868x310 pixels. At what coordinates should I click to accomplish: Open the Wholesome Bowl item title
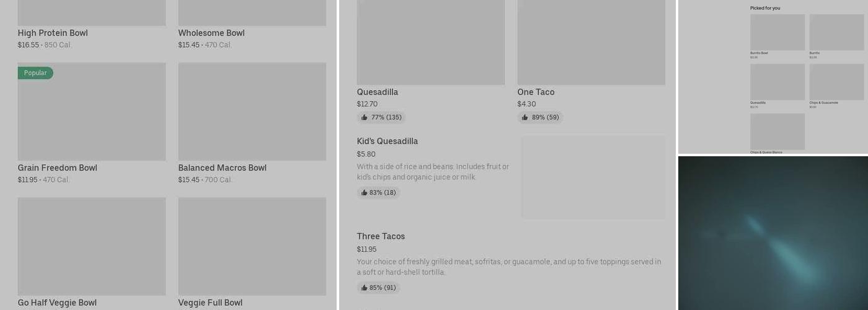point(211,33)
